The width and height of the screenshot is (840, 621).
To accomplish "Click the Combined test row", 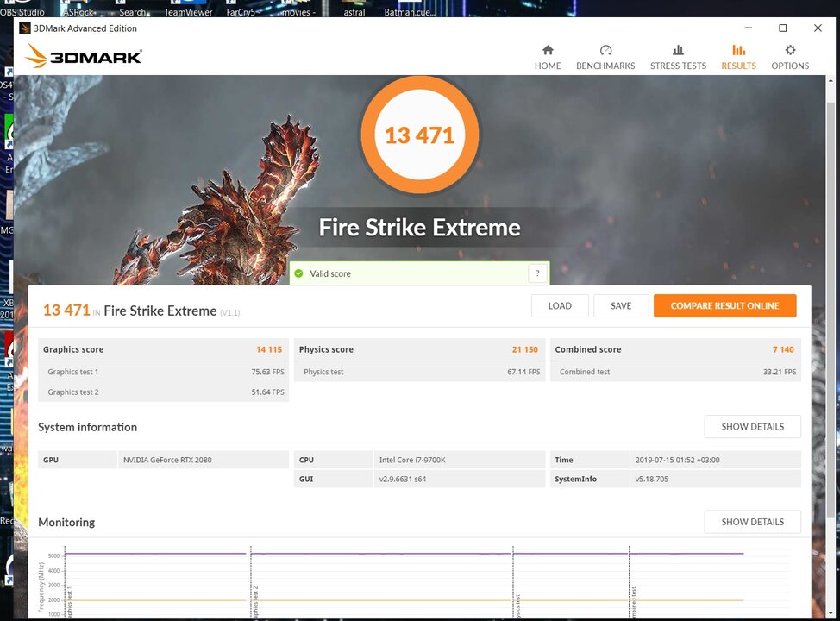I will tap(675, 372).
